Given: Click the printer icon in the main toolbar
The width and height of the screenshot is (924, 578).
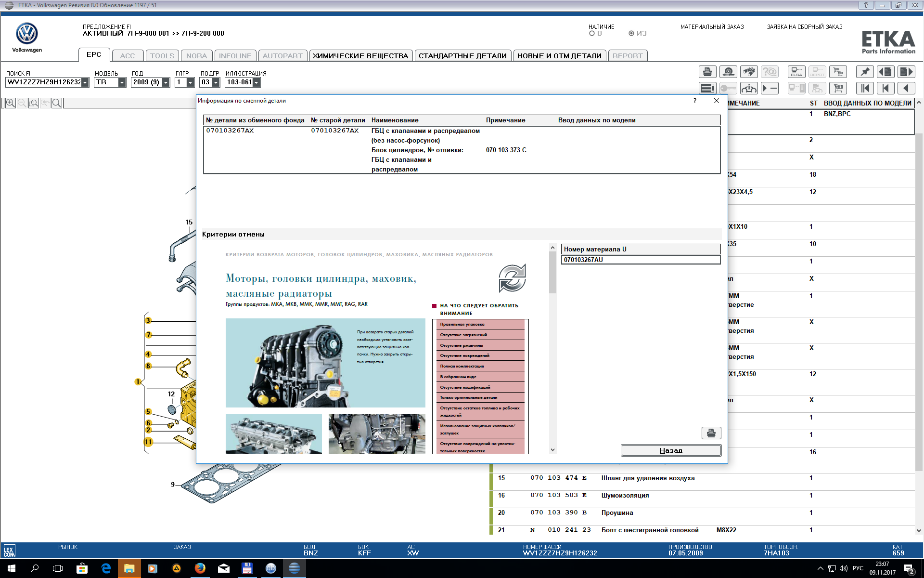Looking at the screenshot, I should tap(707, 72).
